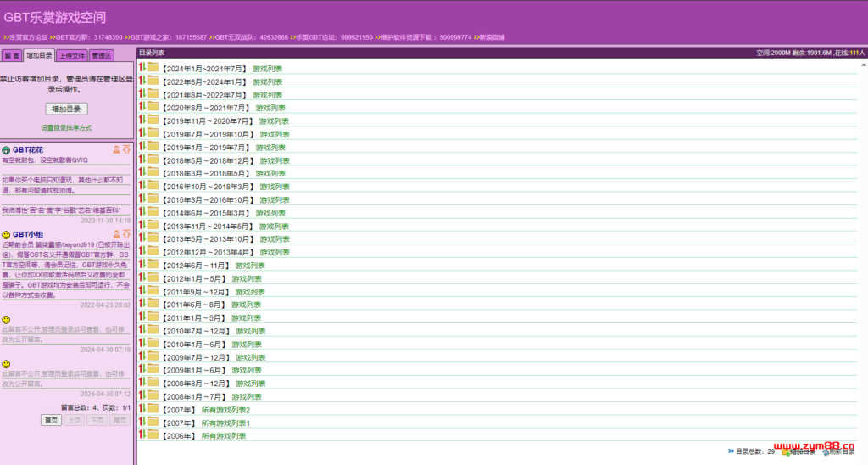Image resolution: width=868 pixels, height=465 pixels.
Task: Open the 【2012年6月~11月】 游戏列表 directory
Action: pos(249,265)
